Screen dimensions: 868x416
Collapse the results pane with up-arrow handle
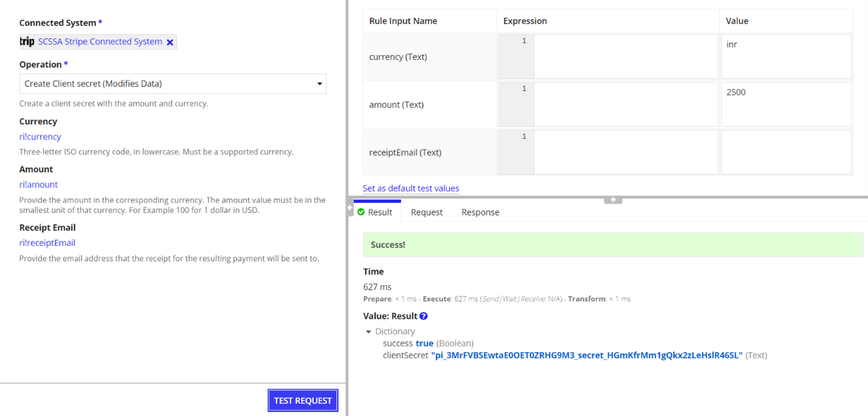click(x=613, y=200)
